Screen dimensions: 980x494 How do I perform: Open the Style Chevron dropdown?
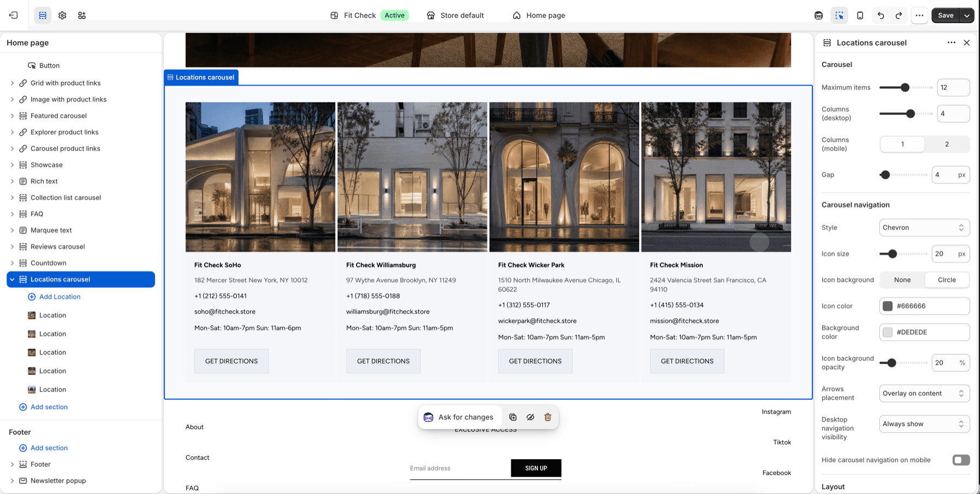tap(924, 228)
